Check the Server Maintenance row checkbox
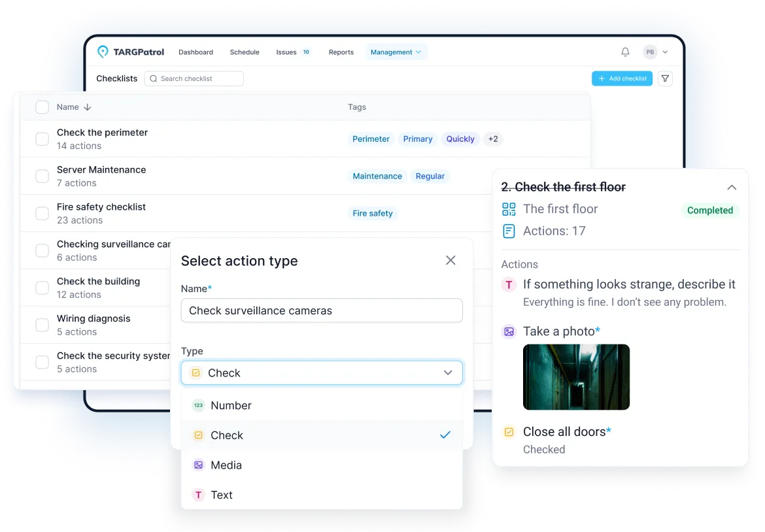This screenshot has width=765, height=532. 42,176
